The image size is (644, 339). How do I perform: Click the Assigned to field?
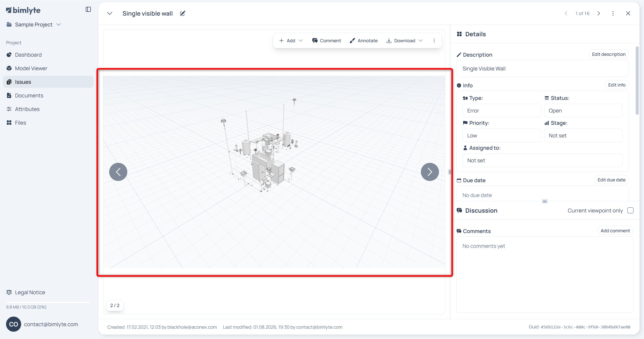[543, 161]
